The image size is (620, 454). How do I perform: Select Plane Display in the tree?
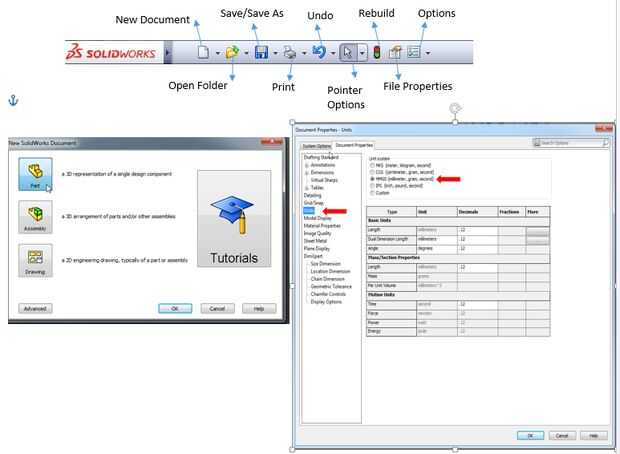click(317, 249)
